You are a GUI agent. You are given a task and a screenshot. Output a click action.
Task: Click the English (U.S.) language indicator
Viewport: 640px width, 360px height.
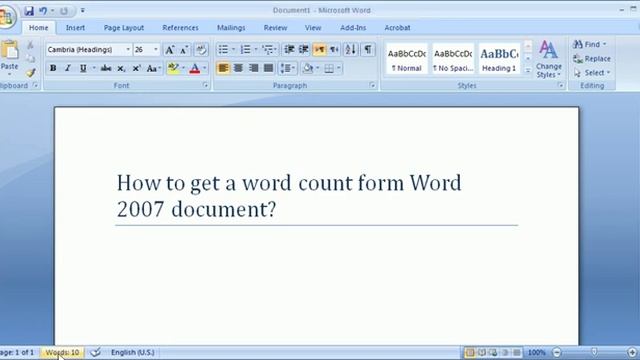(x=133, y=352)
